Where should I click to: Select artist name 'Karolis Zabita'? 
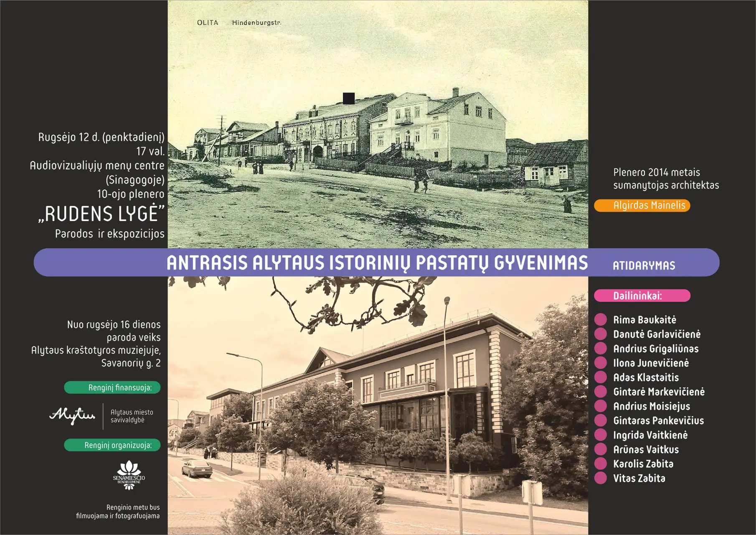click(643, 464)
